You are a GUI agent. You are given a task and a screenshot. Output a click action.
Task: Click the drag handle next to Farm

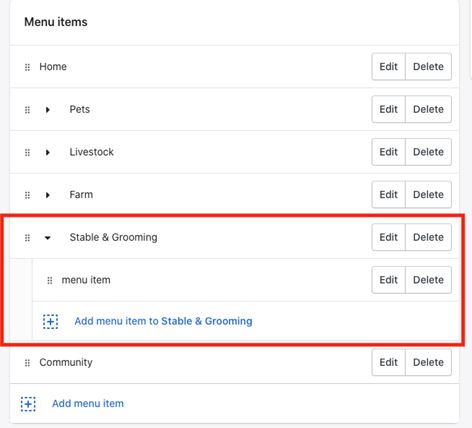[27, 195]
